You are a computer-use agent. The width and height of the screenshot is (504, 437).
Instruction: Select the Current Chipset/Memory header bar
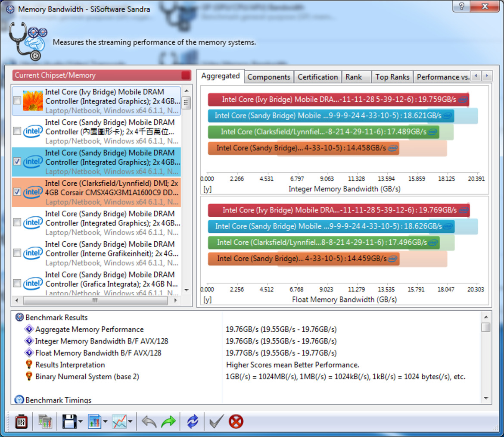click(102, 75)
